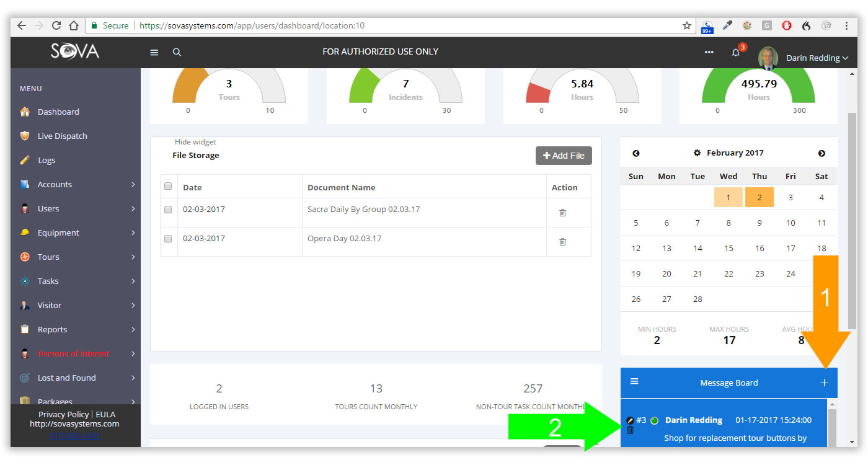The image size is (868, 465).
Task: Tick the Opera Day file checkbox
Action: (168, 239)
